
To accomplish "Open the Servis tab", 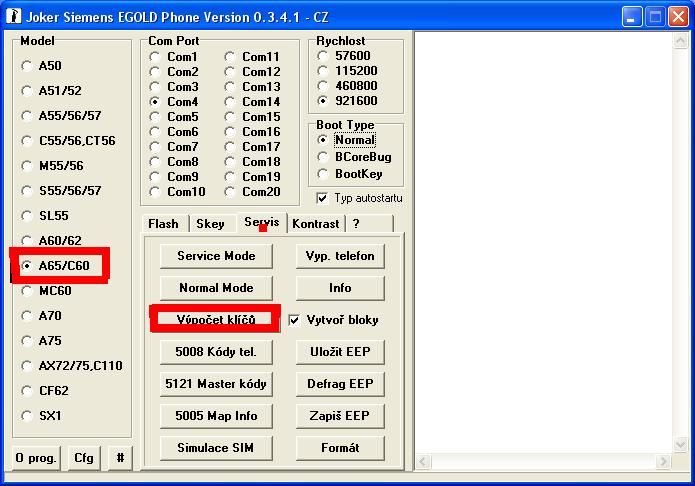I will coord(262,222).
